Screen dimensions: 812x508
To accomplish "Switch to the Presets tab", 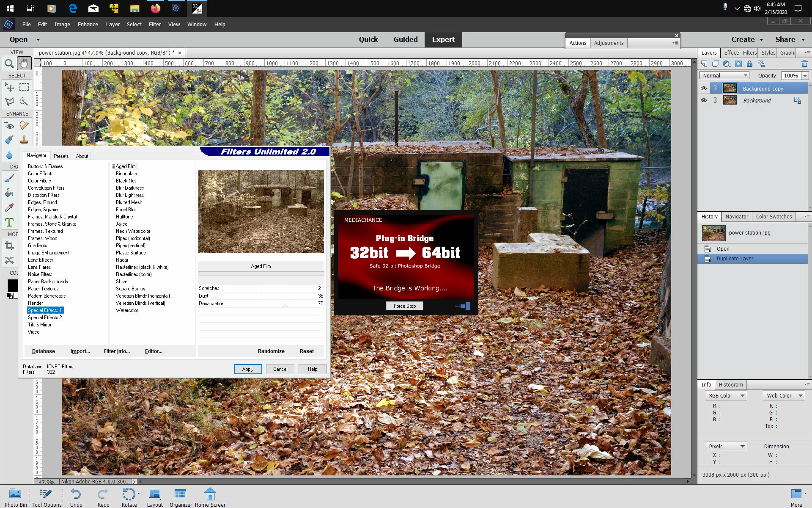I will [61, 156].
